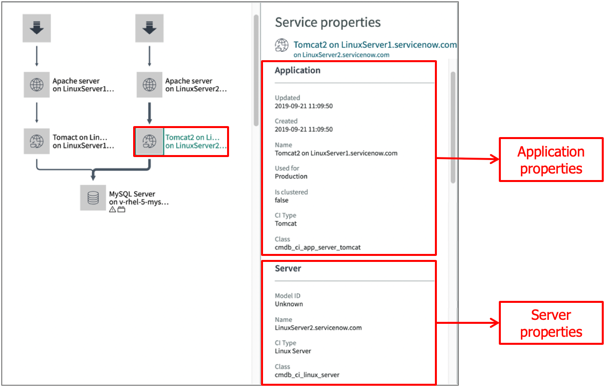Click the left entry point arrow icon

[x=37, y=28]
